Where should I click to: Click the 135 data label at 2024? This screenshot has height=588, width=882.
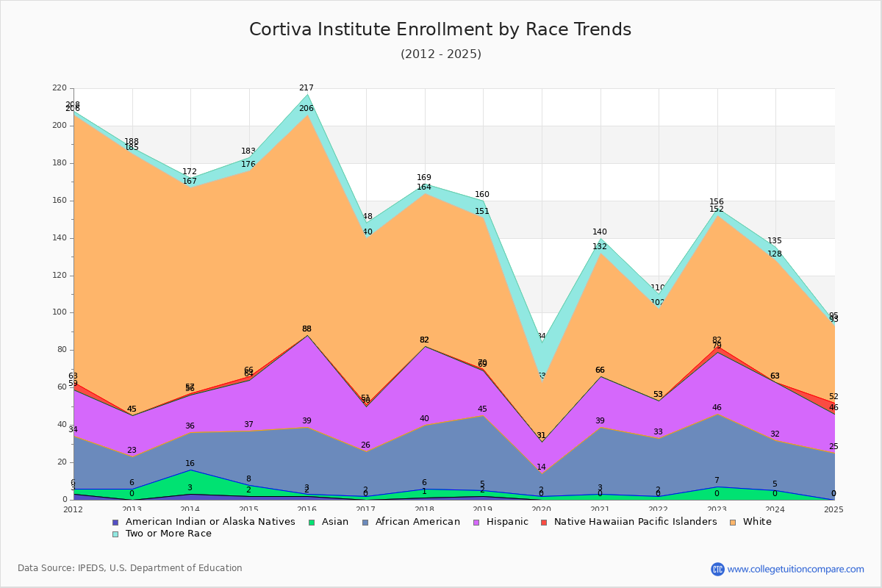point(775,241)
